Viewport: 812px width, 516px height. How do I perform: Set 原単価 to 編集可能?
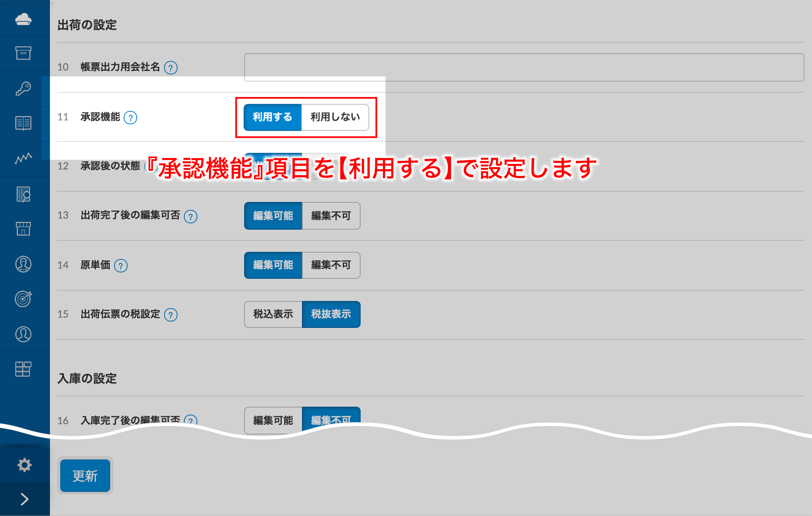[x=273, y=265]
